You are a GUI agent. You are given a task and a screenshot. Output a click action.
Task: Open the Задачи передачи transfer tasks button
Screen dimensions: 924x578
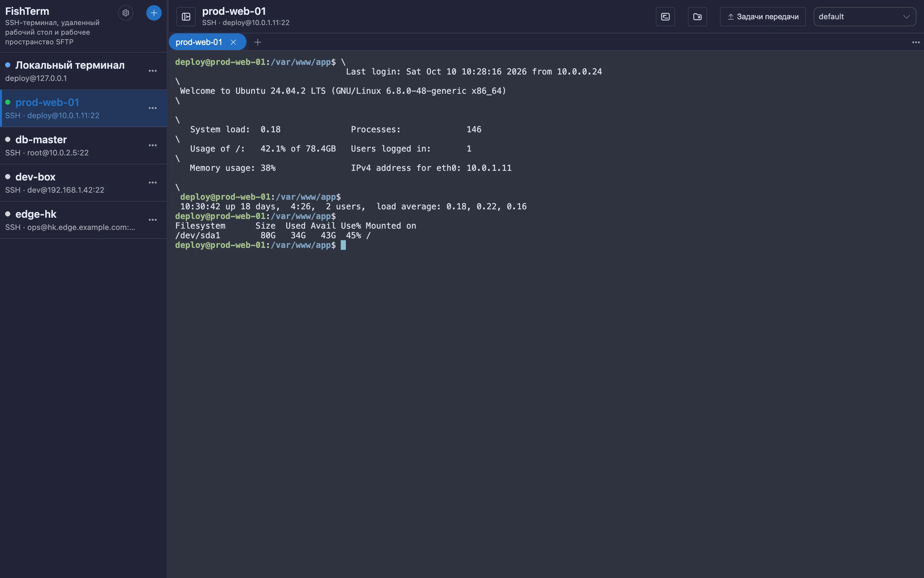[763, 17]
